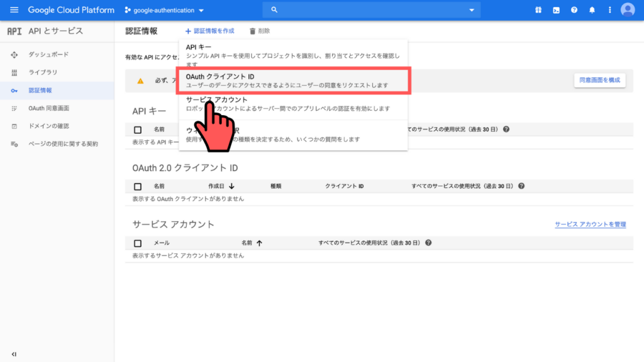Click the OAuth consent screen icon
The image size is (644, 362).
pyautogui.click(x=14, y=108)
